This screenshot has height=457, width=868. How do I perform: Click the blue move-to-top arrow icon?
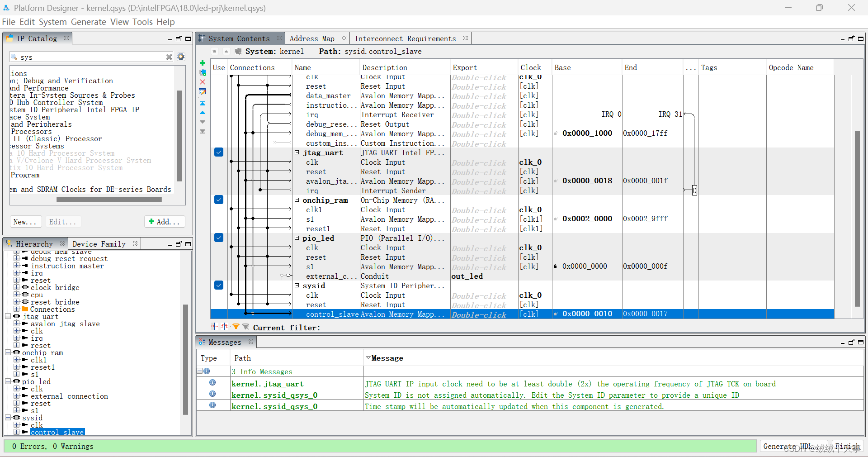(x=203, y=104)
